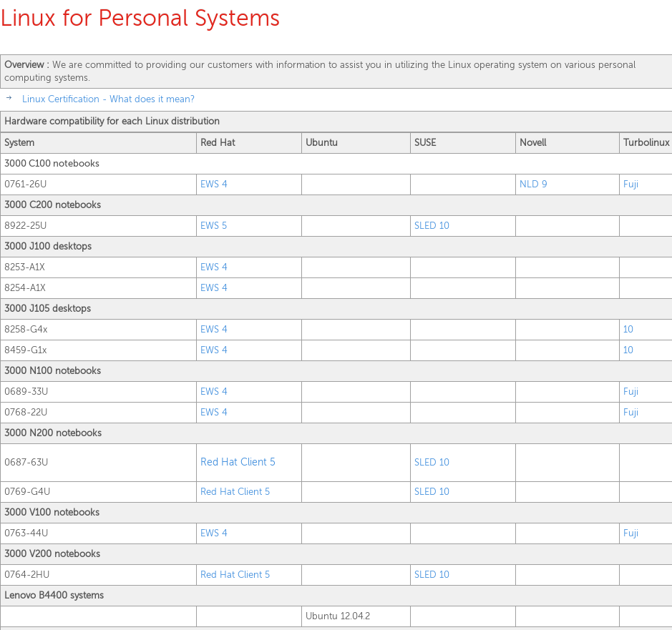Image resolution: width=672 pixels, height=630 pixels.
Task: Click the Linux for Personal Systems heading
Action: tap(140, 19)
